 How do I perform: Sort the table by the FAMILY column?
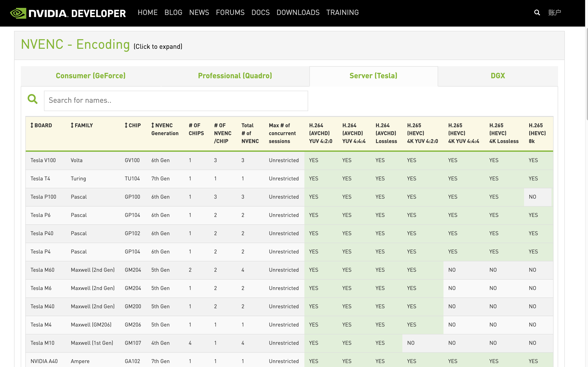click(x=82, y=126)
